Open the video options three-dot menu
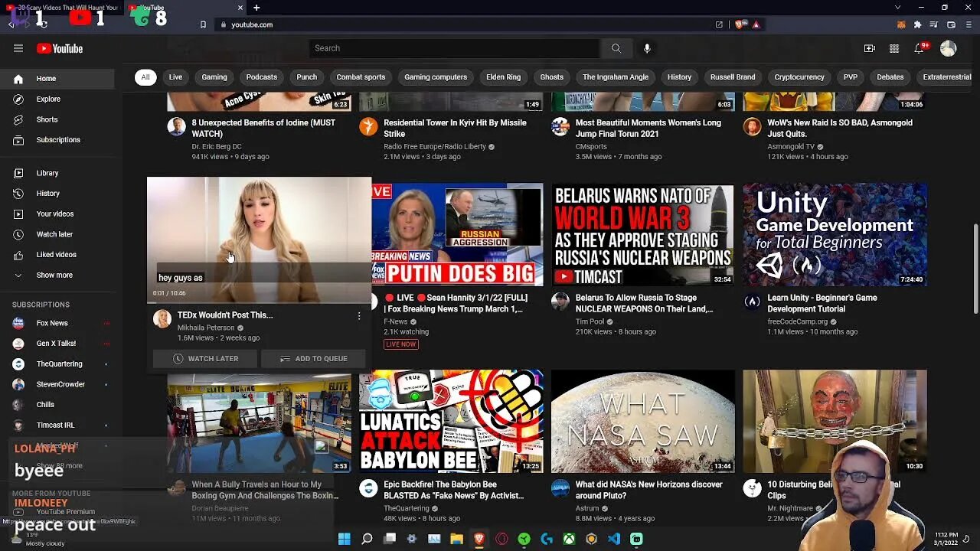 (358, 315)
